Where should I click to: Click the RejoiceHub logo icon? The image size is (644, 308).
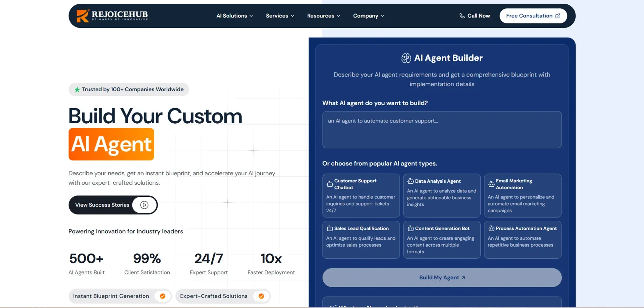[x=82, y=15]
